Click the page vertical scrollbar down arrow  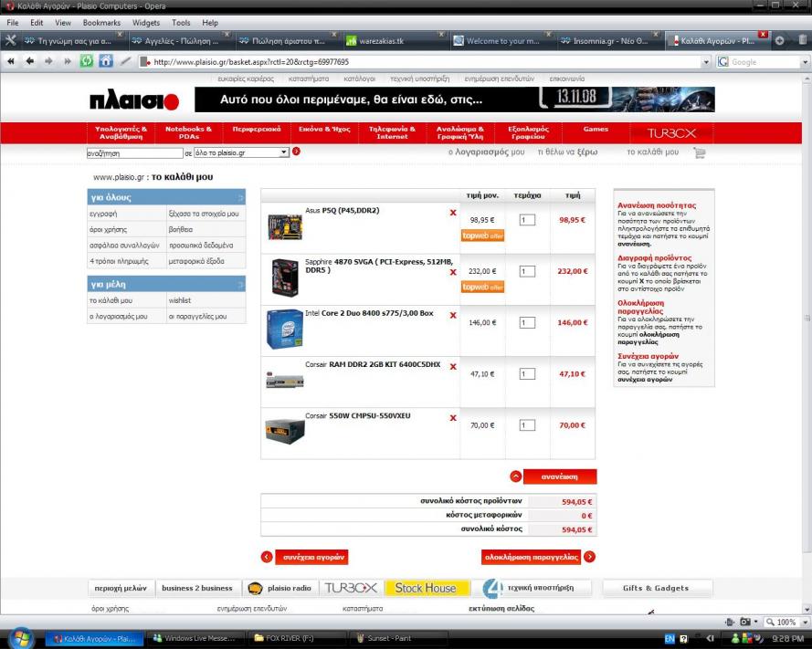(x=807, y=610)
